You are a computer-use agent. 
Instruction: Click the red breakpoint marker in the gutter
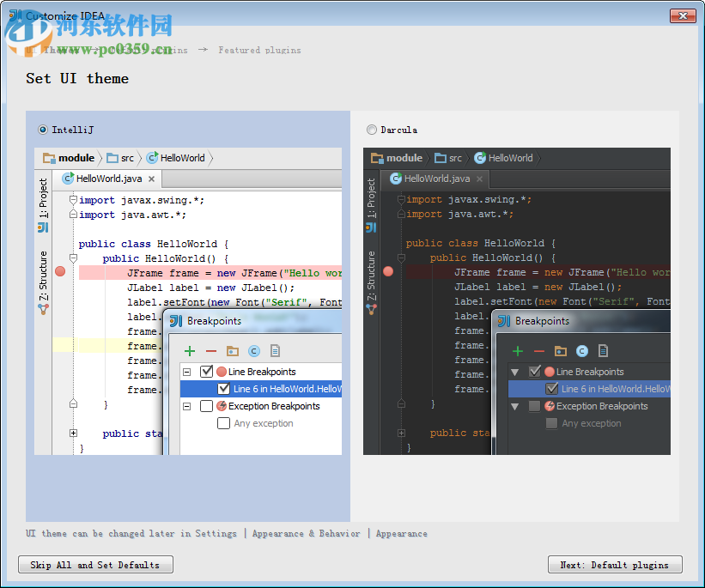pos(58,271)
